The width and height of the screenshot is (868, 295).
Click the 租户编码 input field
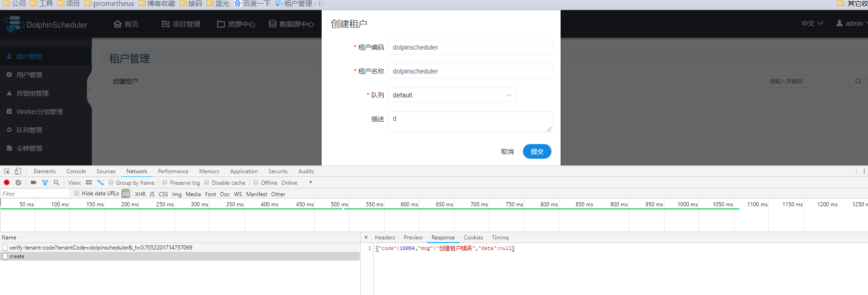pyautogui.click(x=470, y=47)
